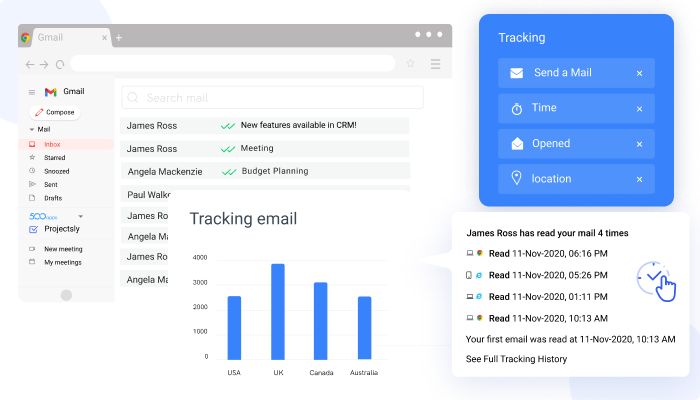Open Projectsly in the sidebar
Screen dimensions: 700x400
pyautogui.click(x=62, y=229)
